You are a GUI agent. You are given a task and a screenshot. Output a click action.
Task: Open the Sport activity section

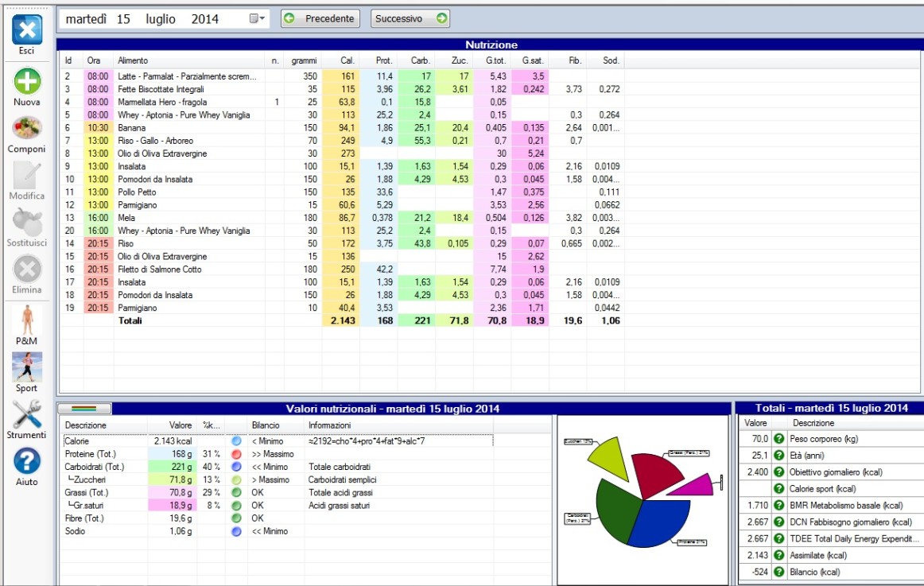coord(26,367)
